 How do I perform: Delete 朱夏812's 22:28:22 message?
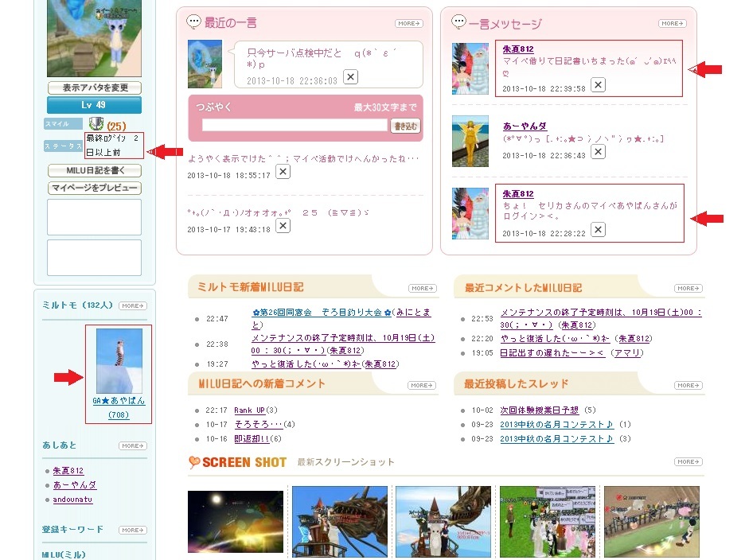pos(598,230)
